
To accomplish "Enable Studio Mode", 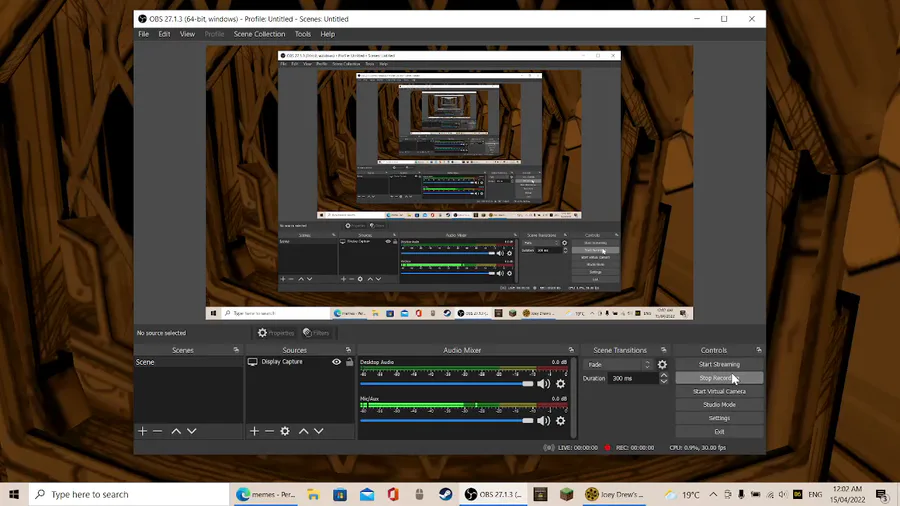I will coord(719,404).
